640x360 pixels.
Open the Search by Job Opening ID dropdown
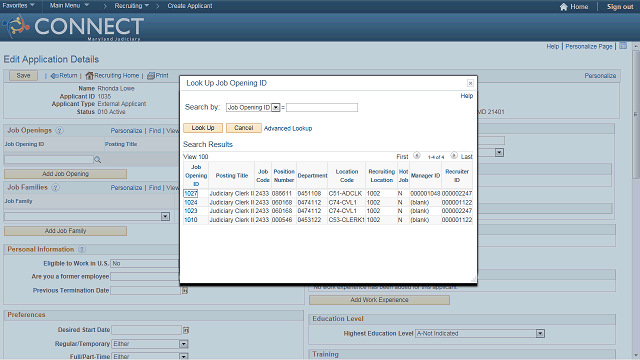(x=276, y=107)
